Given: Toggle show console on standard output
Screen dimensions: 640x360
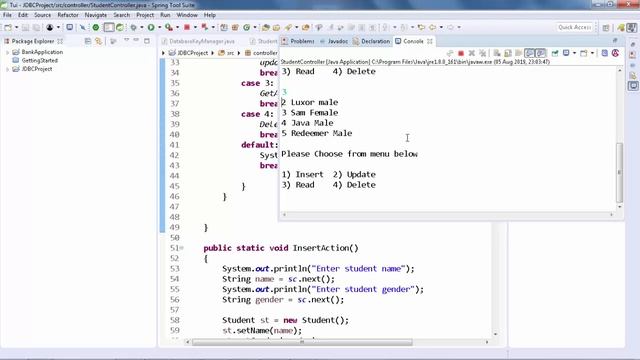Looking at the screenshot, I should click(x=529, y=53).
